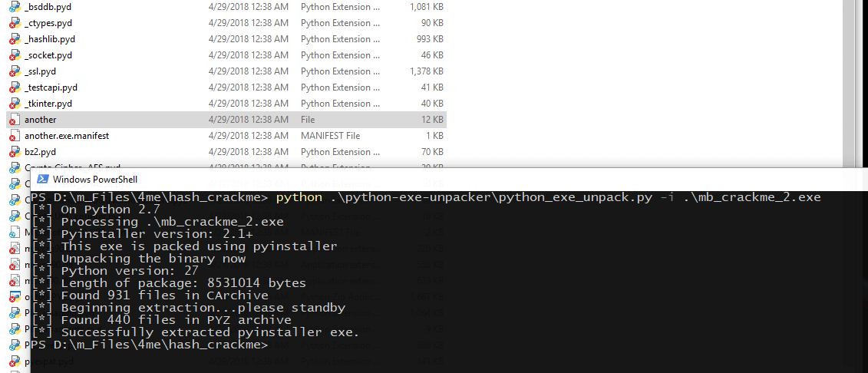Click the blank file icon of 'another'

(15, 120)
